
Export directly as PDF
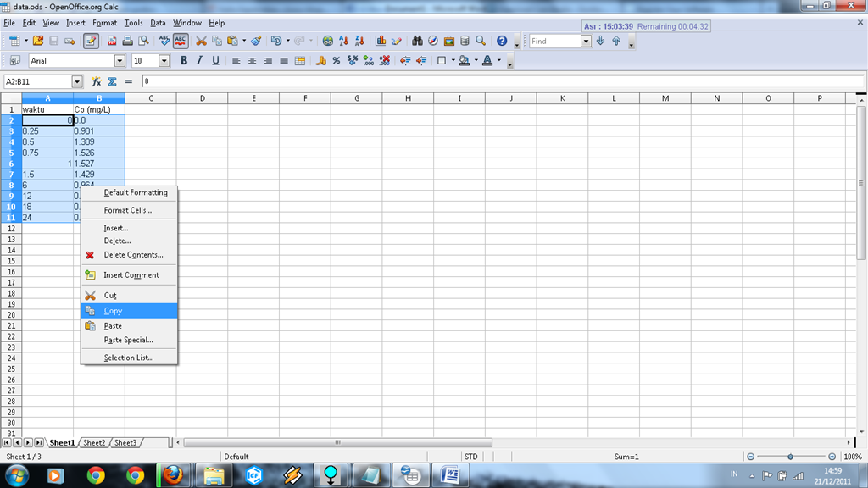tap(112, 41)
